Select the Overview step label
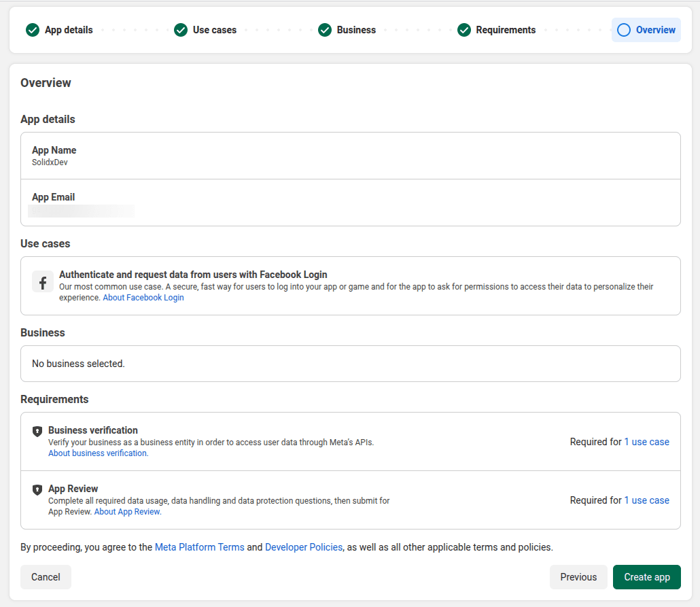 pyautogui.click(x=655, y=30)
